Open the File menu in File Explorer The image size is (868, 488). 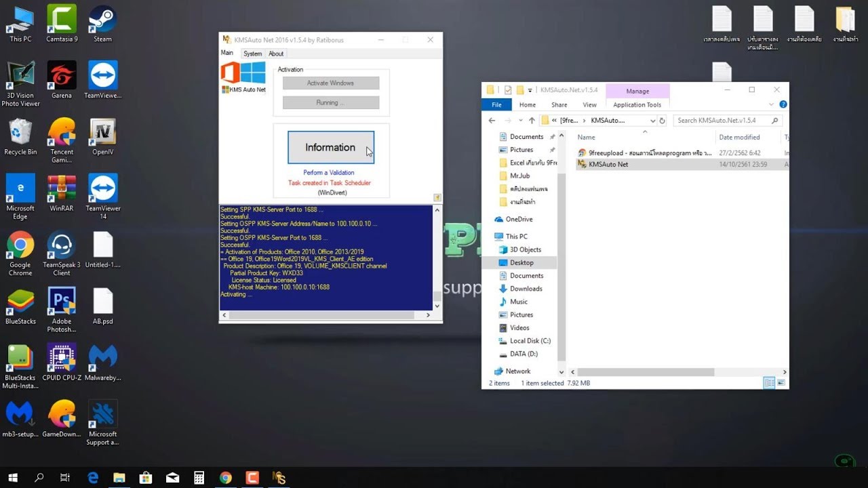click(x=496, y=104)
